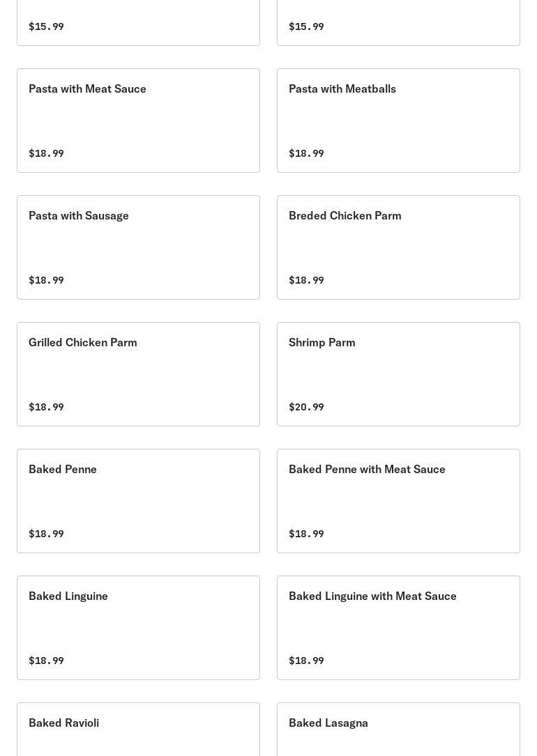Click the $18.99 price under Baked Penne
Viewport: 537px width, 756px height.
(x=46, y=534)
